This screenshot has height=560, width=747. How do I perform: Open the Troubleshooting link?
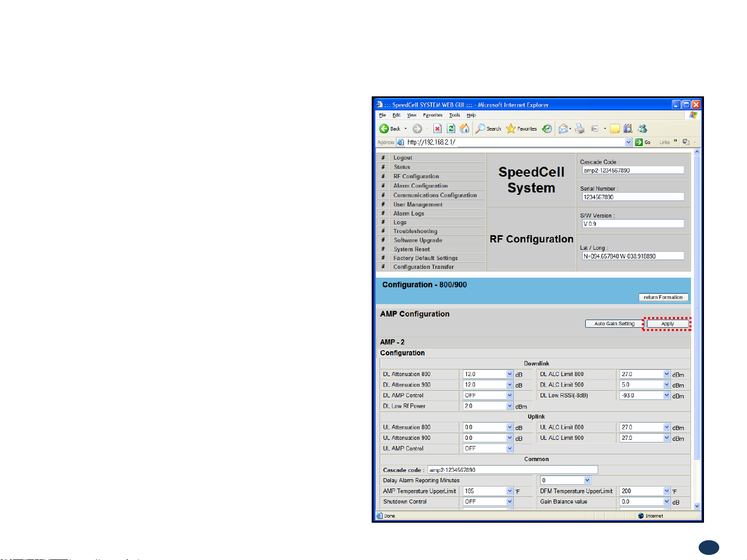415,232
